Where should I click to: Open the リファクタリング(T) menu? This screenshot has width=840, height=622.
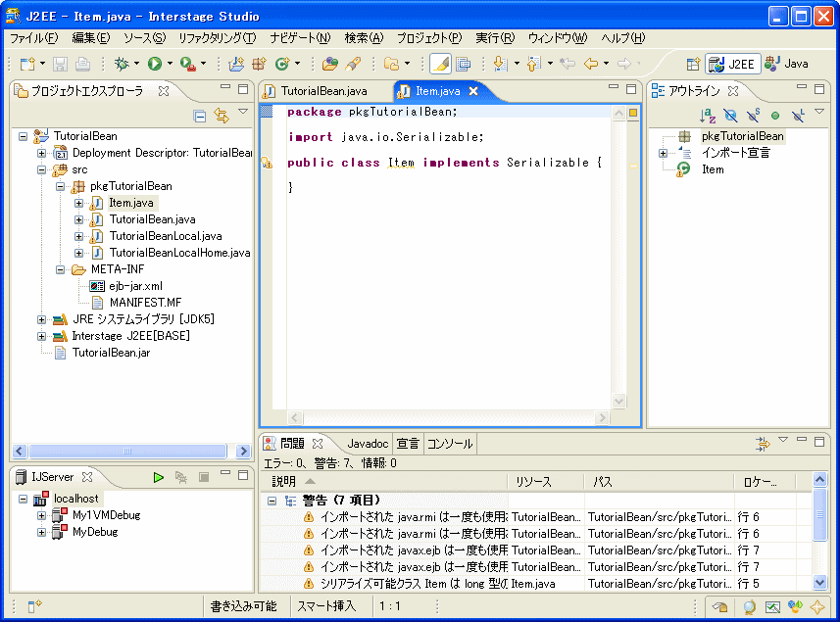(x=218, y=38)
